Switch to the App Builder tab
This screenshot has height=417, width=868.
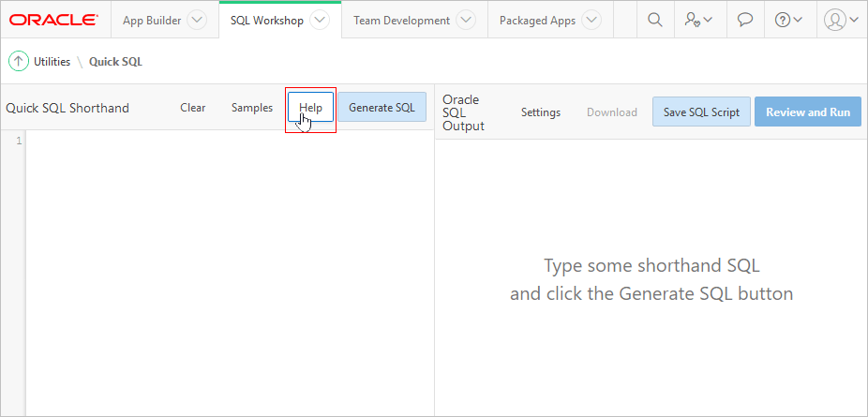152,21
